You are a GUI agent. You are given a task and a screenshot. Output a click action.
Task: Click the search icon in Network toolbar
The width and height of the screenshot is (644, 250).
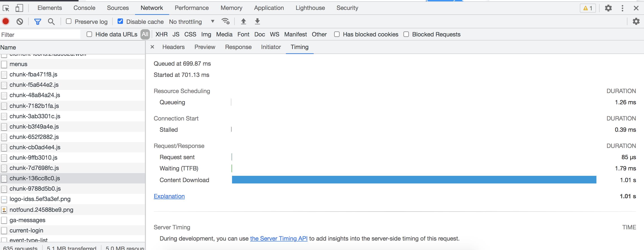point(51,21)
